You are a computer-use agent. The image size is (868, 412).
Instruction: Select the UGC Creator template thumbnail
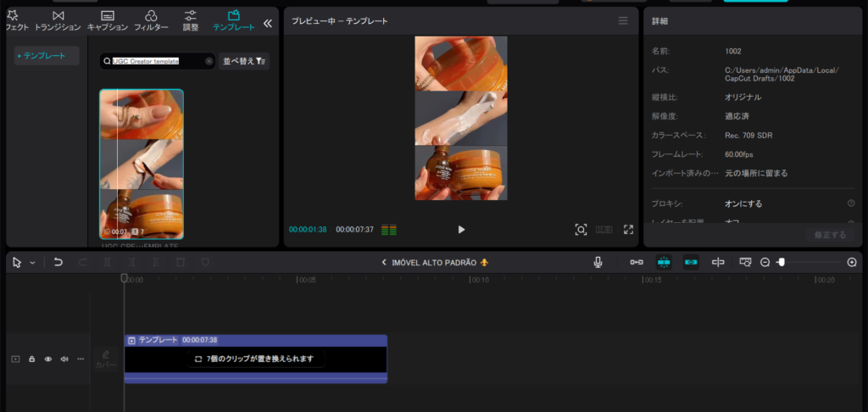(142, 164)
